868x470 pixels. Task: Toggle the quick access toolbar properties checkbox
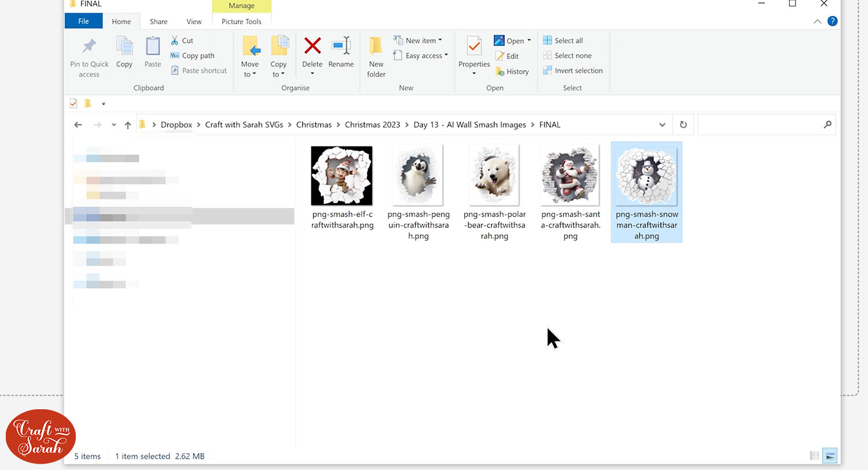pyautogui.click(x=73, y=104)
